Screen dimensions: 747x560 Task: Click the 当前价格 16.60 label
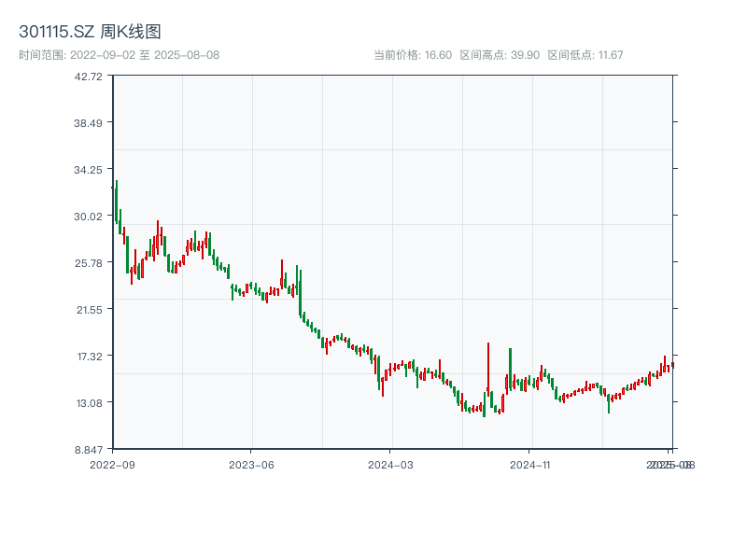pos(413,55)
